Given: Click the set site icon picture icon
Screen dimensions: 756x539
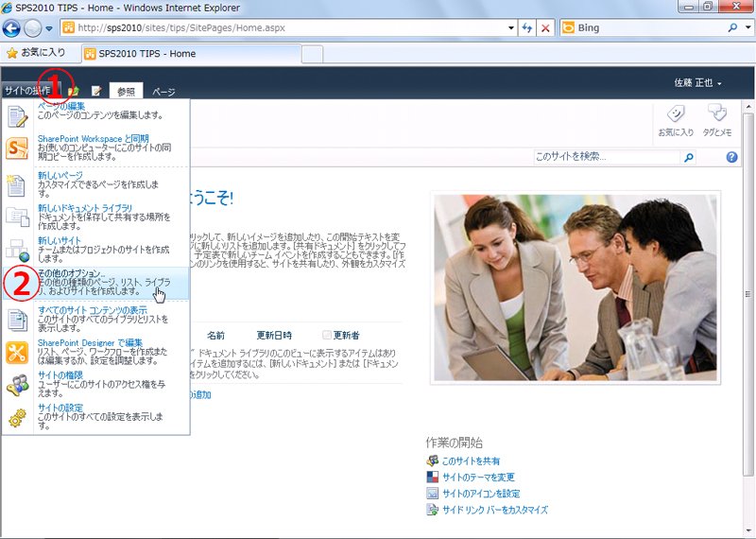Looking at the screenshot, I should point(433,494).
